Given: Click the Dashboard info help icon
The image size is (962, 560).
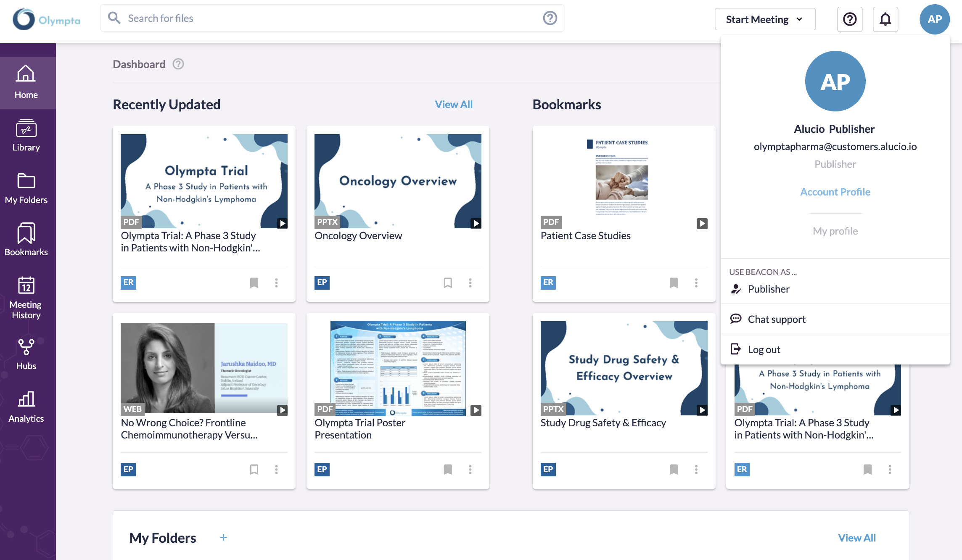Looking at the screenshot, I should (x=178, y=64).
